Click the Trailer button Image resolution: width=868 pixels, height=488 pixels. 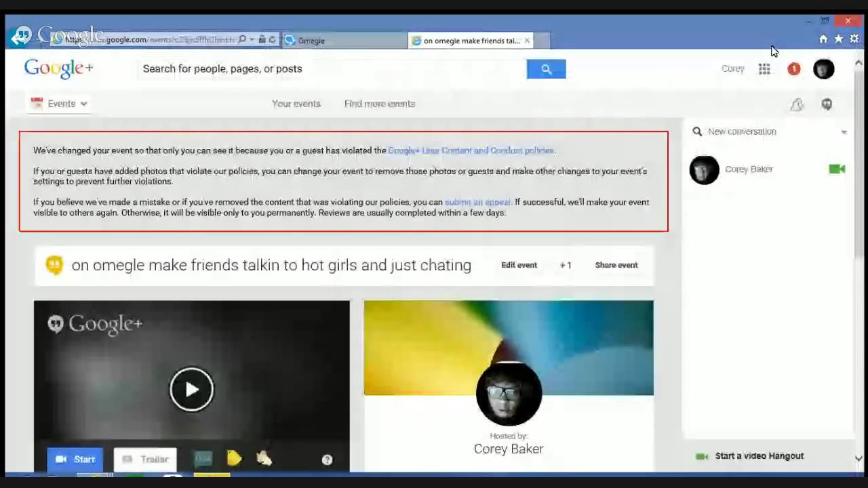coord(145,460)
